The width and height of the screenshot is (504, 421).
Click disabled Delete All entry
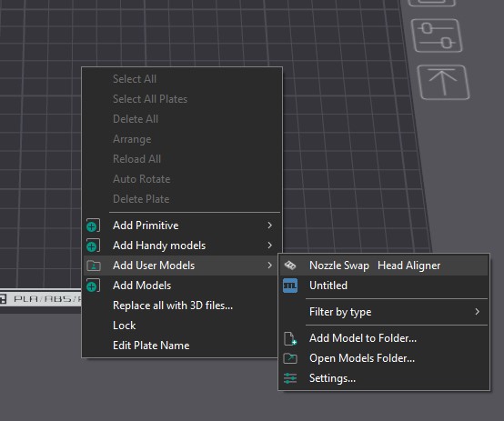pos(136,119)
